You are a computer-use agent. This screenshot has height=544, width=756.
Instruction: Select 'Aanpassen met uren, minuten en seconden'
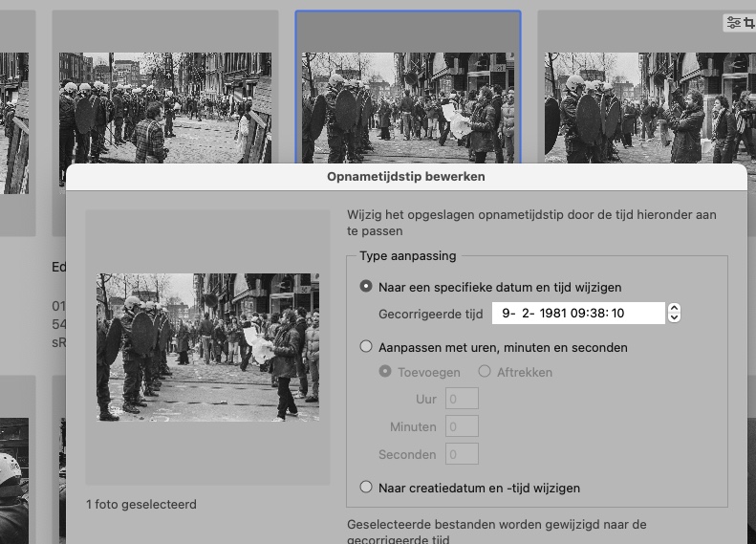pos(366,348)
